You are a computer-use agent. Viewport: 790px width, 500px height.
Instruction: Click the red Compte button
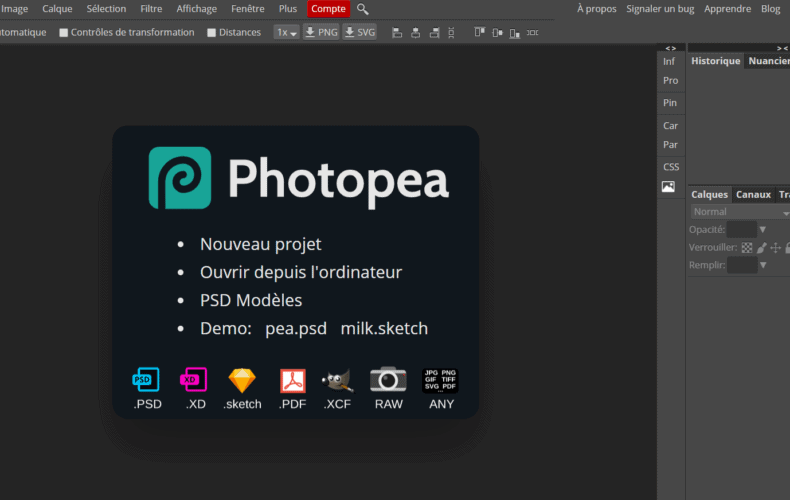328,9
